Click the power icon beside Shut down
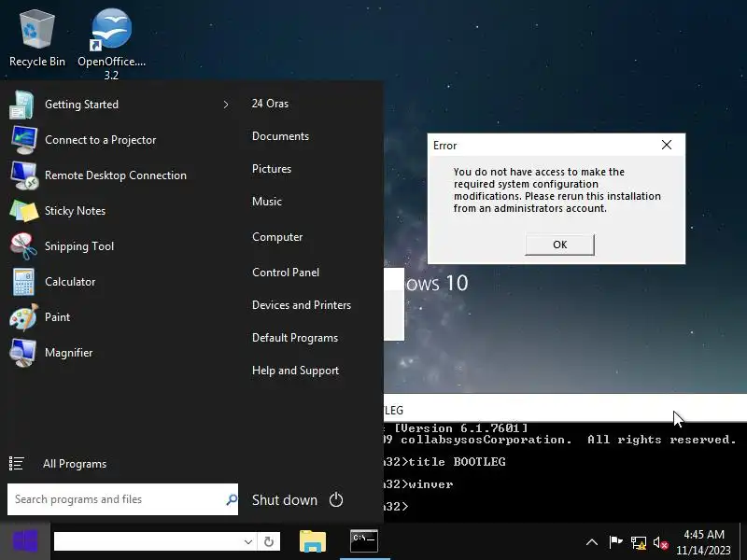This screenshot has width=747, height=560. [x=336, y=499]
